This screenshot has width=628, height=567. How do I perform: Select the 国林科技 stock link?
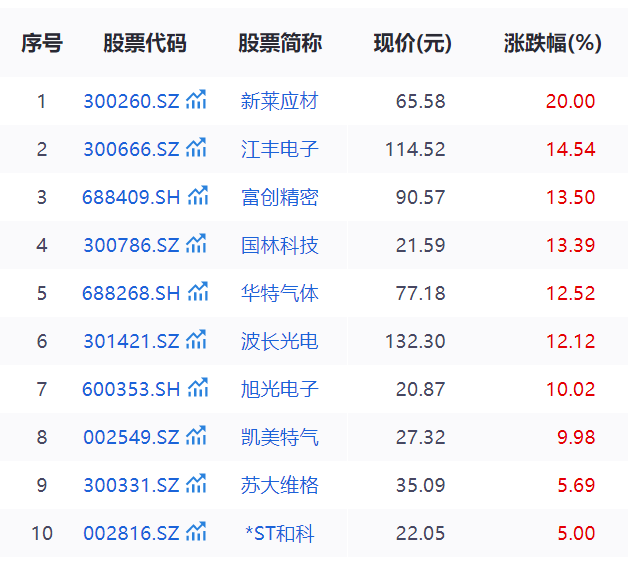(x=279, y=245)
